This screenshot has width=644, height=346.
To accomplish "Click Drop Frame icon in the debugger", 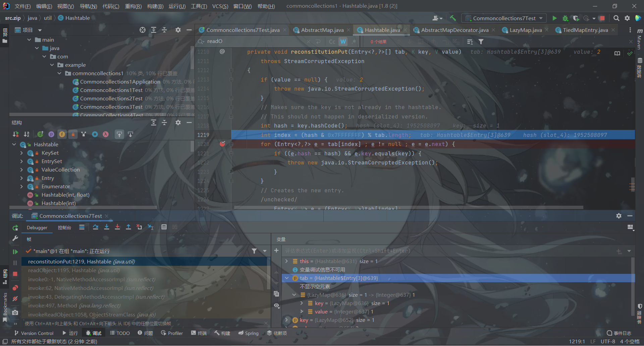I will pyautogui.click(x=139, y=227).
